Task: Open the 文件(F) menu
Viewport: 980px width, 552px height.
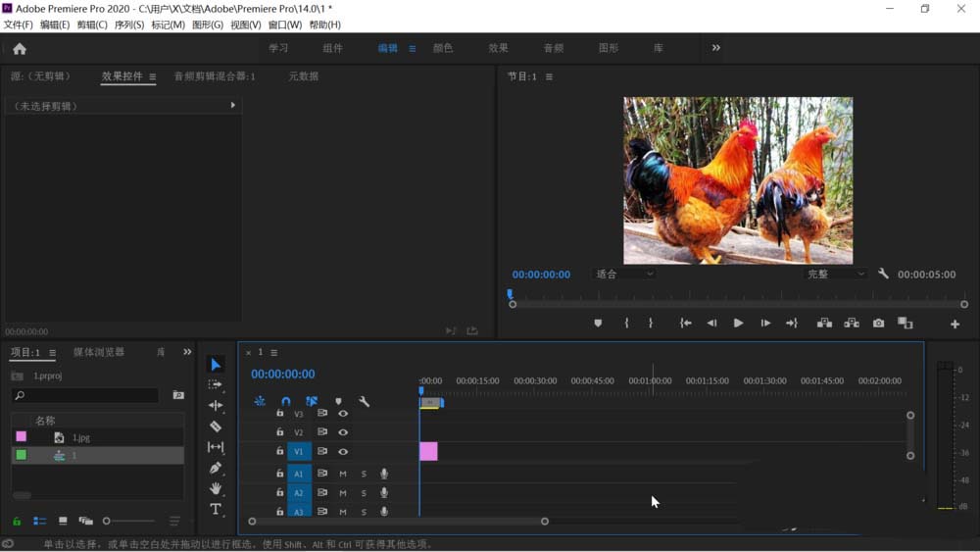Action: (19, 25)
